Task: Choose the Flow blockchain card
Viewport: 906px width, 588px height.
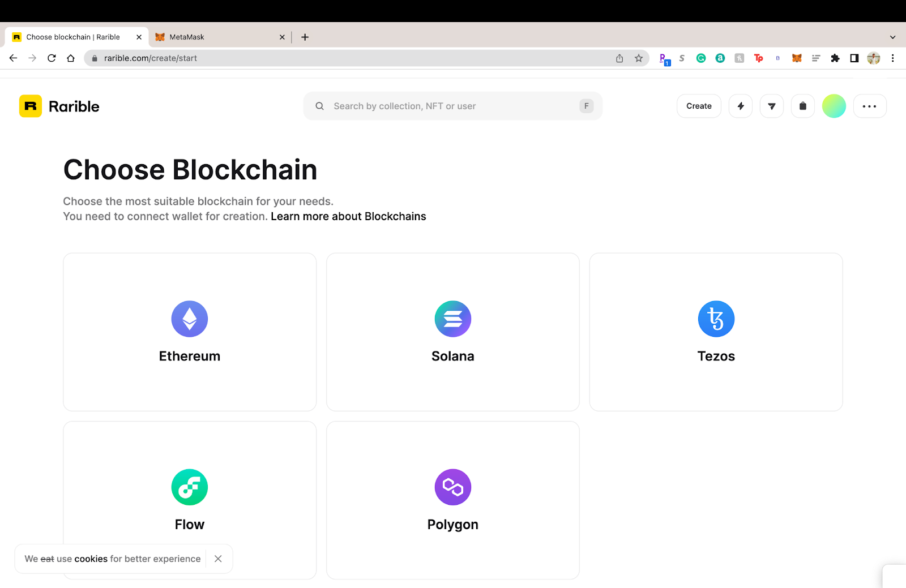Action: click(190, 500)
